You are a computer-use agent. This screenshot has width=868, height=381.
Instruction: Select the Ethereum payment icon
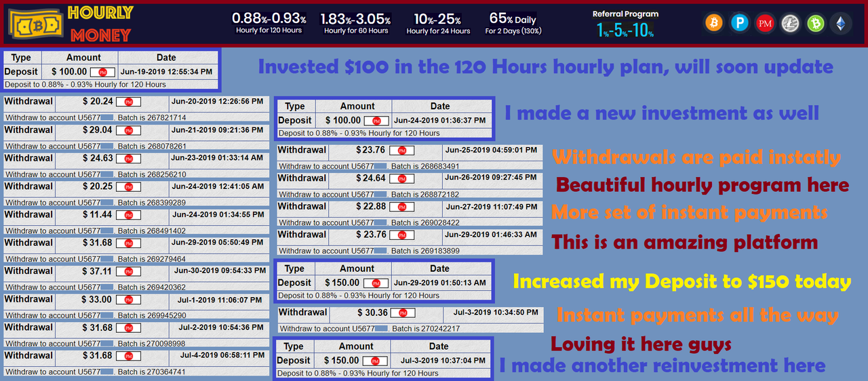coord(841,23)
